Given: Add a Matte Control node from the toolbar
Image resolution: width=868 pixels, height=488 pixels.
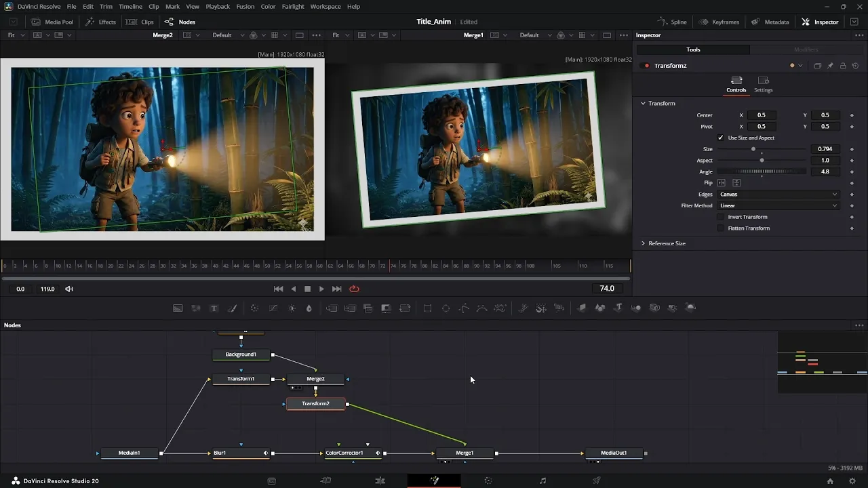Looking at the screenshot, I should 386,308.
